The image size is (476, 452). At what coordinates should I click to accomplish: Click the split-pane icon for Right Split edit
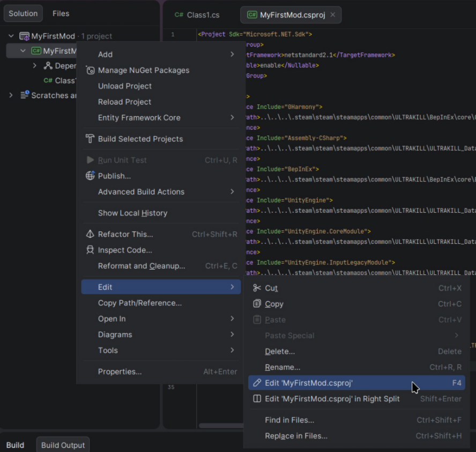[x=257, y=398]
